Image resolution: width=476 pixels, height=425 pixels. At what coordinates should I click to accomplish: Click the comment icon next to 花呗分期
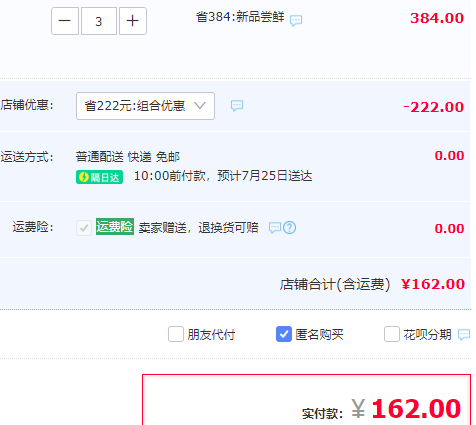click(x=464, y=334)
